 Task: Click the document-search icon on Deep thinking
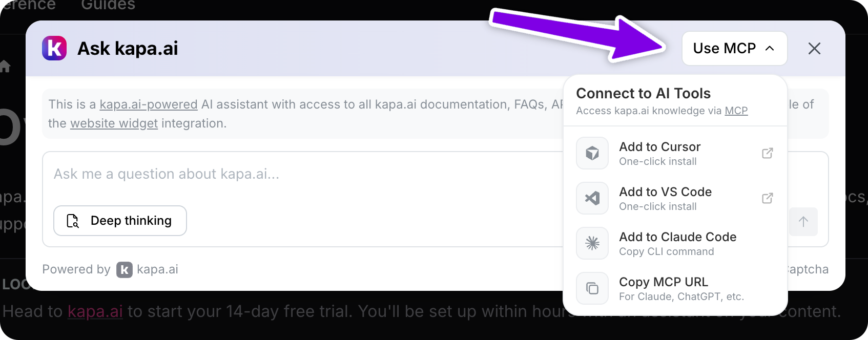[x=72, y=221]
